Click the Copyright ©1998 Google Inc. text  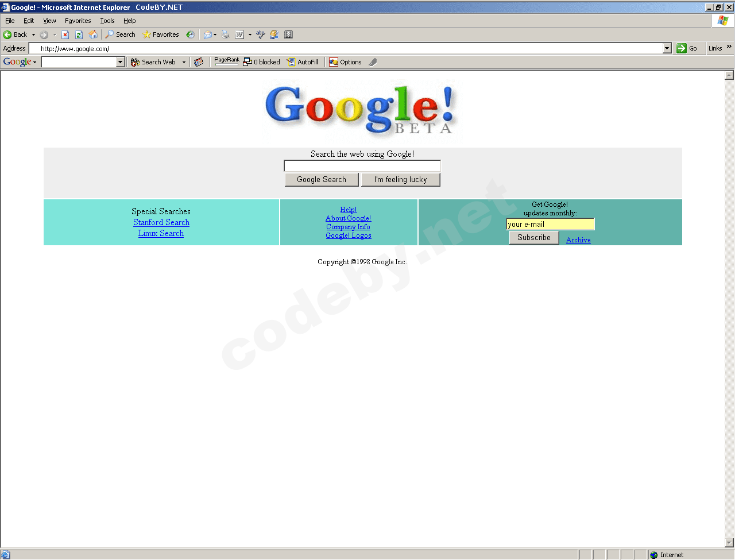(362, 262)
